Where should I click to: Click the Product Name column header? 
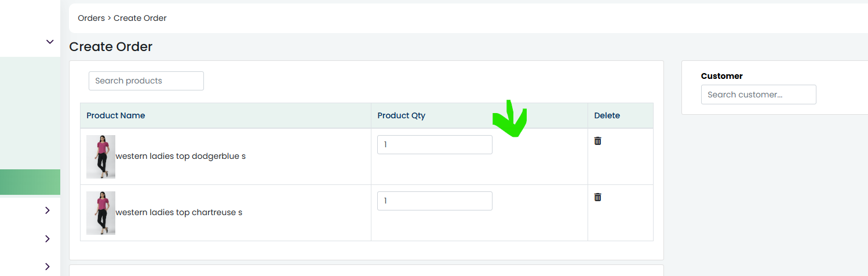(x=116, y=115)
